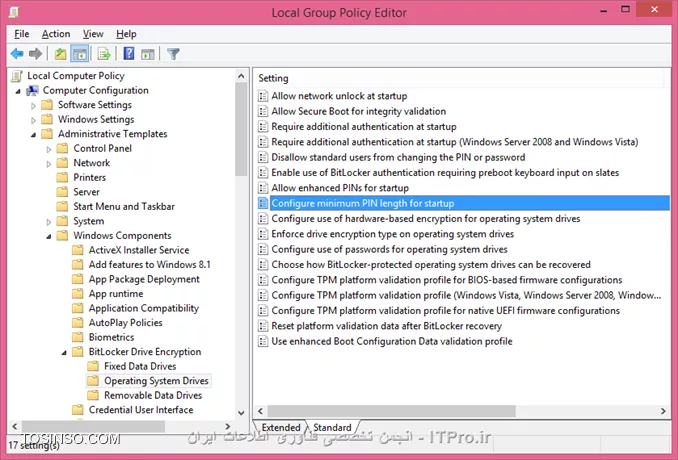
Task: Click the tree pane vertical scrollbar thumb
Action: [241, 129]
